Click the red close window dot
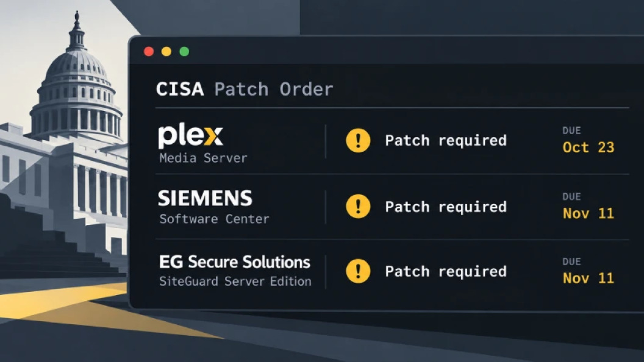Screen dimensions: 644x362 click(149, 51)
